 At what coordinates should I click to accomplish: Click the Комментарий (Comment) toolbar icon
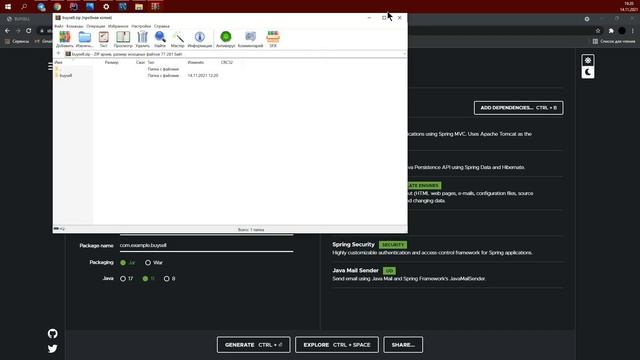coord(250,39)
